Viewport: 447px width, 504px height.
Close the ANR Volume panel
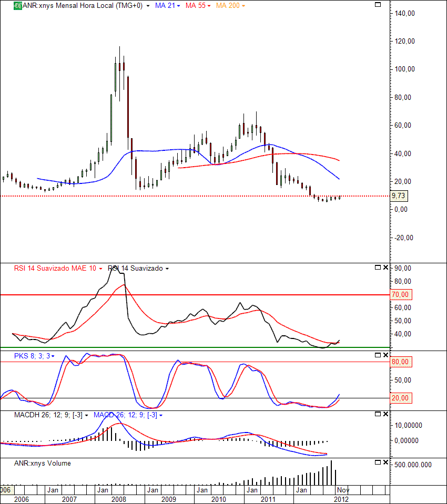(x=385, y=462)
